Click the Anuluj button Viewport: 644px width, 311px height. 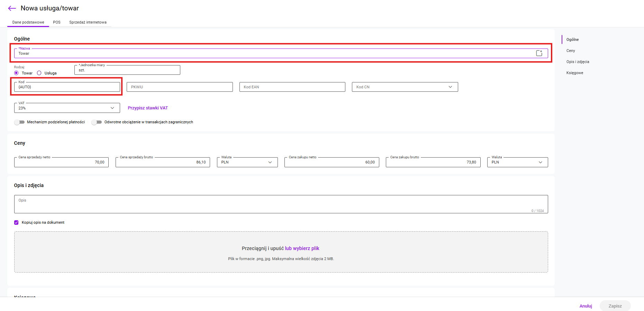(586, 306)
